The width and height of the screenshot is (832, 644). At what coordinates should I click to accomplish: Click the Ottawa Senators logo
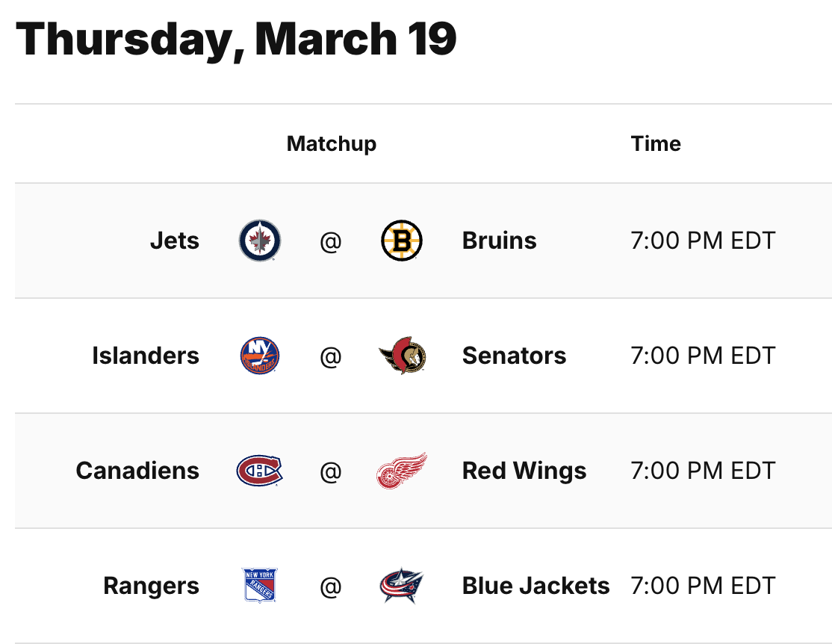[402, 356]
